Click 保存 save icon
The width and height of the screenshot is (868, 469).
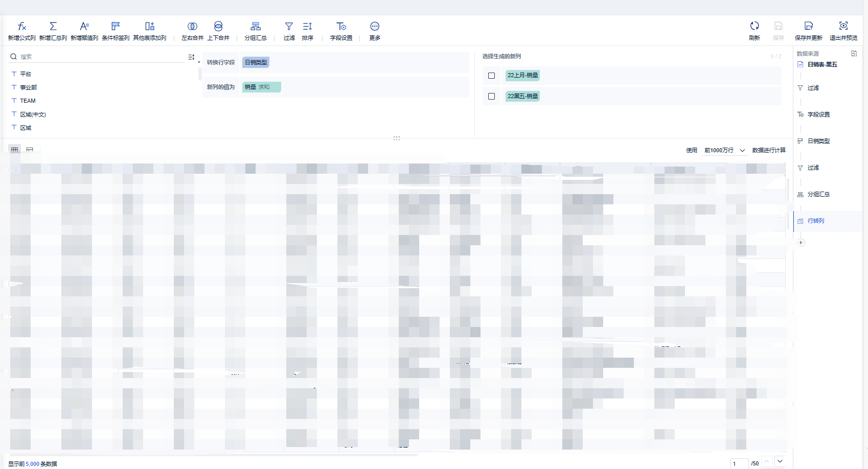tap(779, 26)
